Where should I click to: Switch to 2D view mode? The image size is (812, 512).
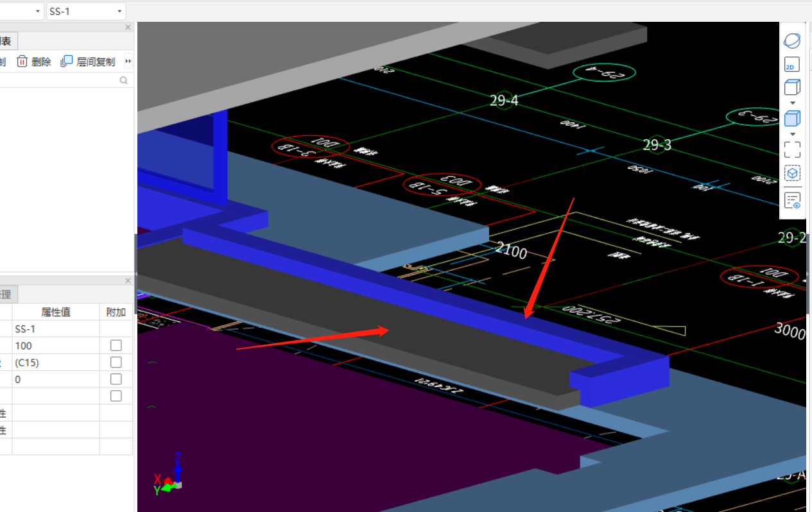coord(792,65)
